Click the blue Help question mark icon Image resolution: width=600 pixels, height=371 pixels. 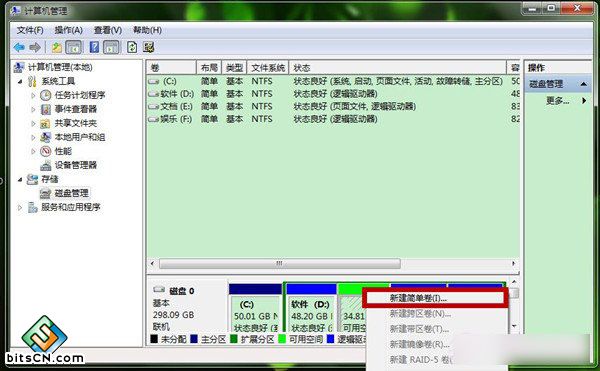94,47
